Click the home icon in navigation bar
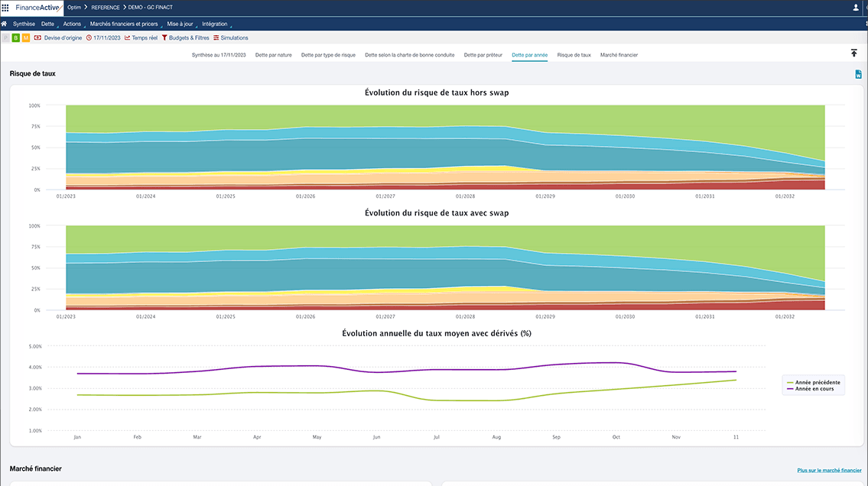The width and height of the screenshot is (868, 486). pyautogui.click(x=5, y=24)
